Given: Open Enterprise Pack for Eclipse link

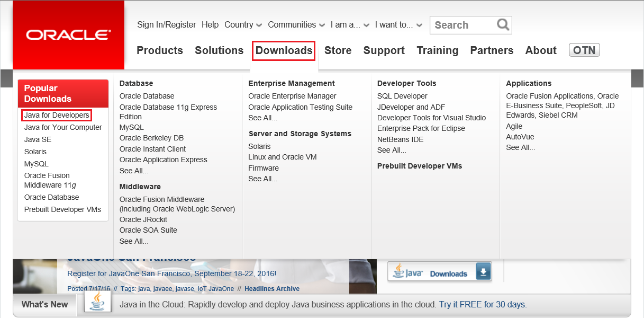Looking at the screenshot, I should tap(421, 128).
